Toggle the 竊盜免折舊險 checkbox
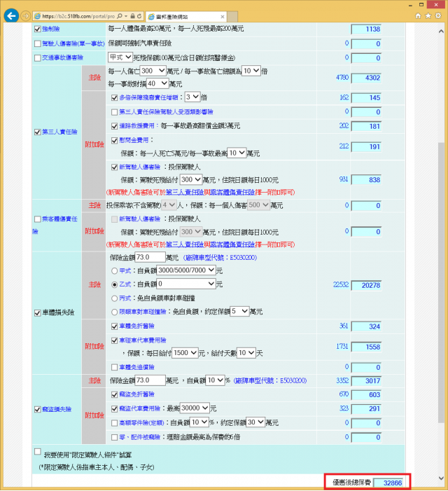This screenshot has width=448, height=491. click(x=115, y=394)
